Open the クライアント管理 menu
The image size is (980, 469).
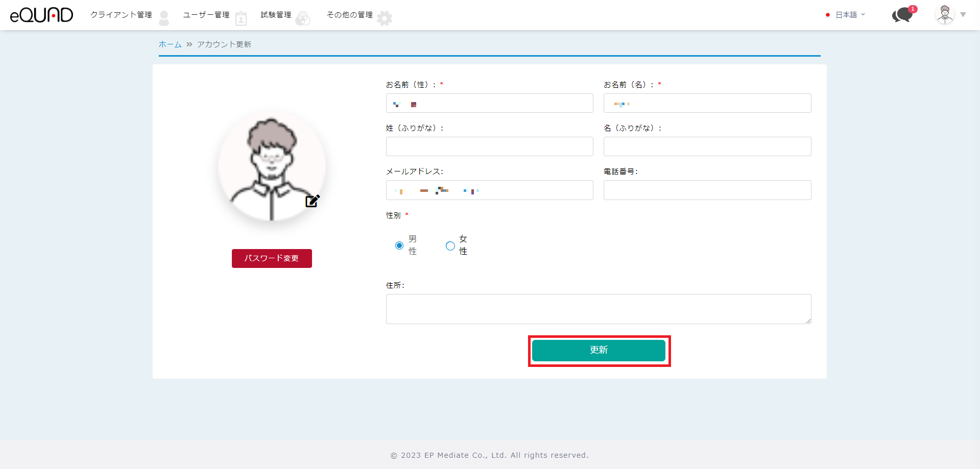[121, 15]
